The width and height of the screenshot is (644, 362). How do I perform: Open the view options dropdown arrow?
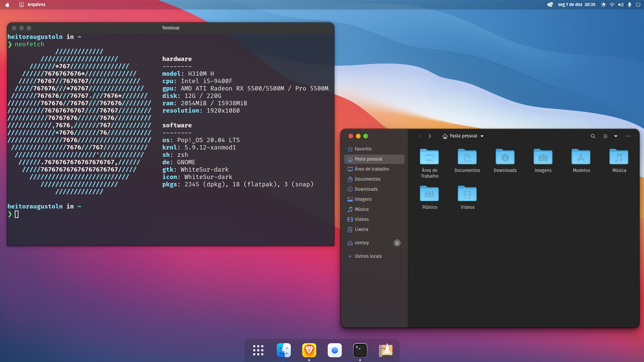tap(616, 136)
